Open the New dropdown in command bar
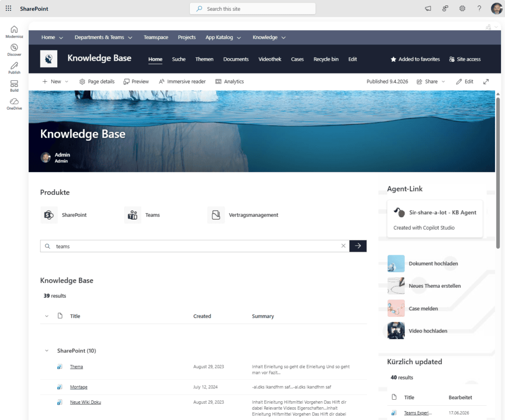Screen dimensions: 505x420 pyautogui.click(x=55, y=81)
